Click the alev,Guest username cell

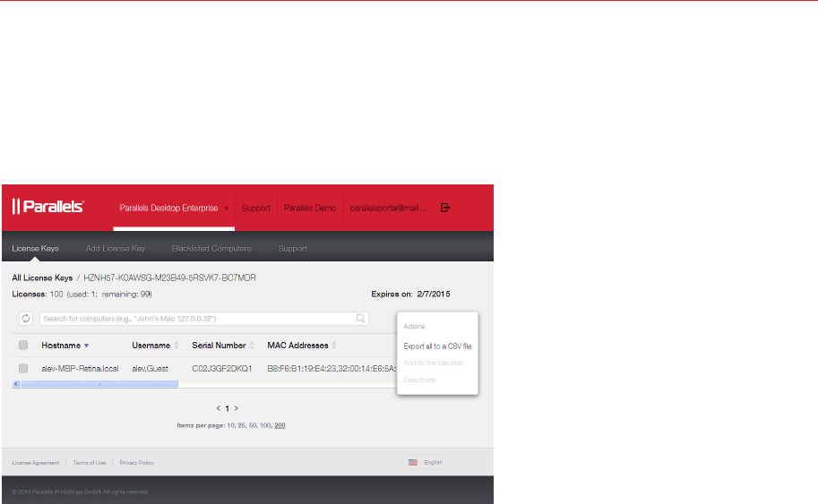[x=150, y=369]
